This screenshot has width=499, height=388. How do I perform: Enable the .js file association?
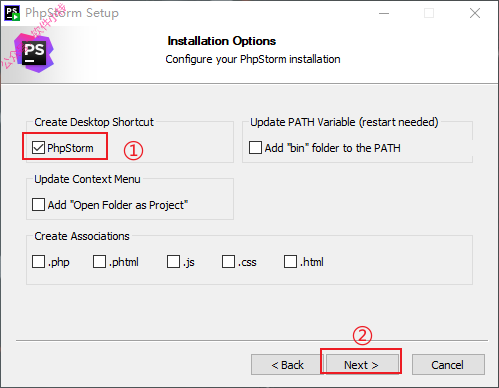pyautogui.click(x=173, y=262)
